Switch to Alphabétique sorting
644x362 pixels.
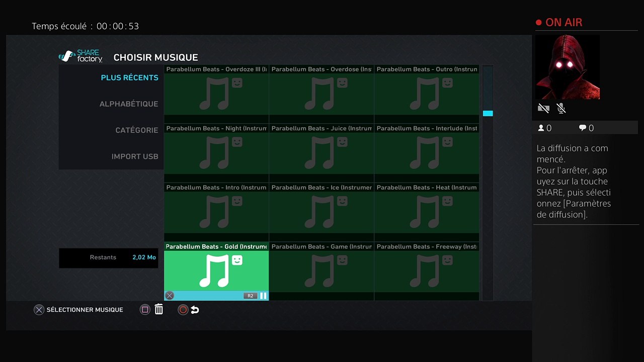[129, 104]
